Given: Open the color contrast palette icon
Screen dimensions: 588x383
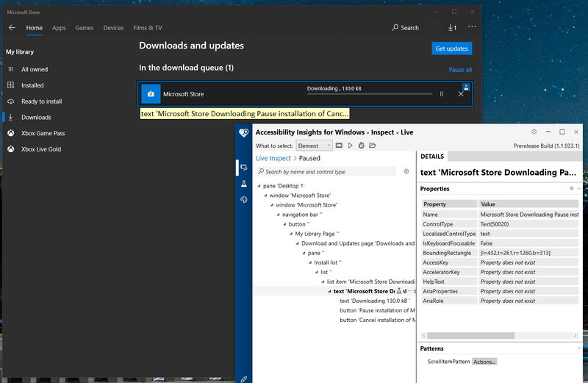Looking at the screenshot, I should coord(244,199).
